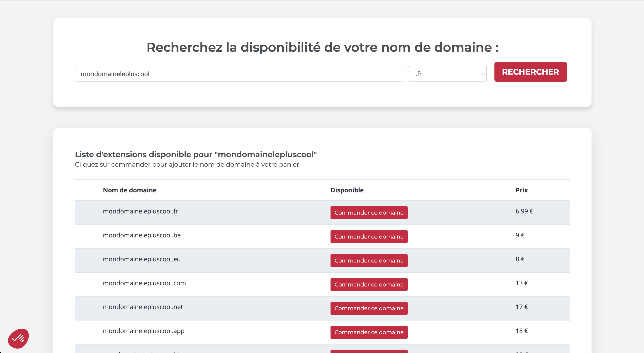Order the mondomainelepluscool.app domain
This screenshot has height=353, width=644.
coord(369,332)
